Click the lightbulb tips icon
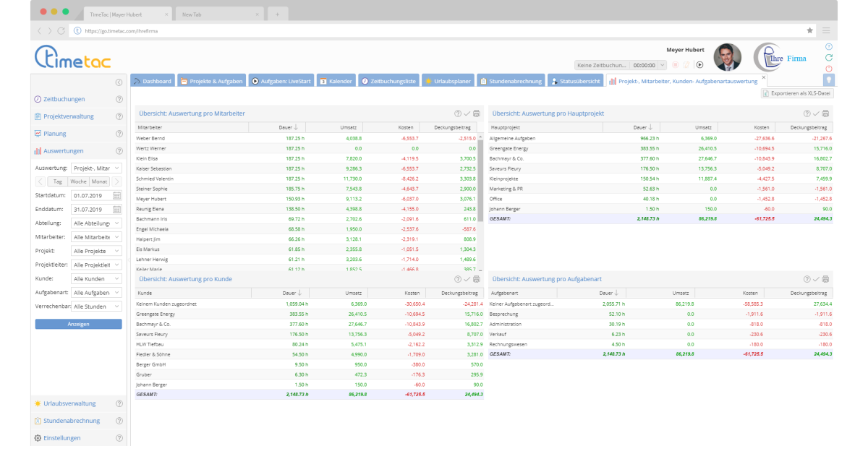The width and height of the screenshot is (868, 454). pyautogui.click(x=829, y=80)
